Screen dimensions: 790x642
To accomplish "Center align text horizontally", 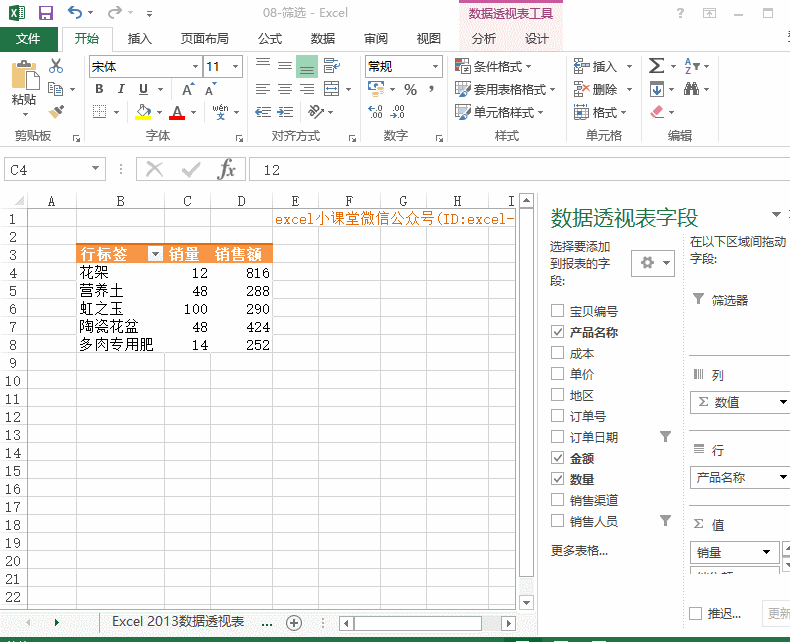I will [285, 89].
